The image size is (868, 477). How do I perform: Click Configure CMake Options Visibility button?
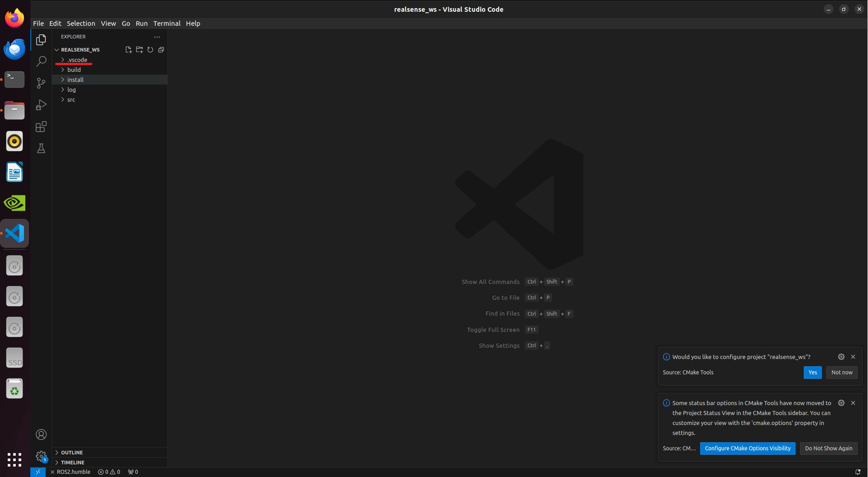[748, 449]
